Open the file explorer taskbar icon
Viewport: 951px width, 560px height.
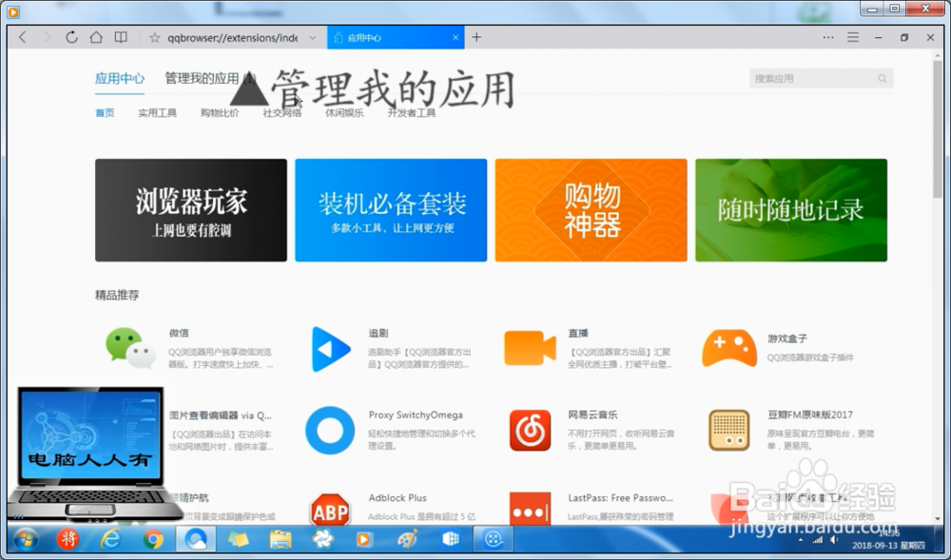pyautogui.click(x=281, y=539)
